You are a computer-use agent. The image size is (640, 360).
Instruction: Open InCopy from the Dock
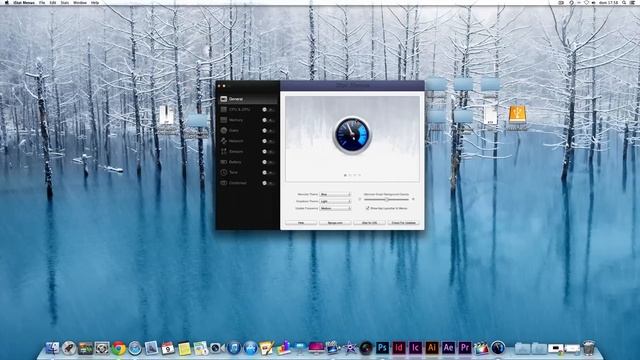pos(415,348)
